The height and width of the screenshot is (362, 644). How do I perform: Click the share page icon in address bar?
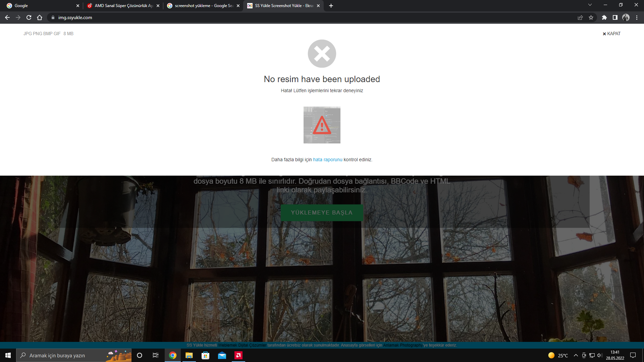pyautogui.click(x=580, y=17)
